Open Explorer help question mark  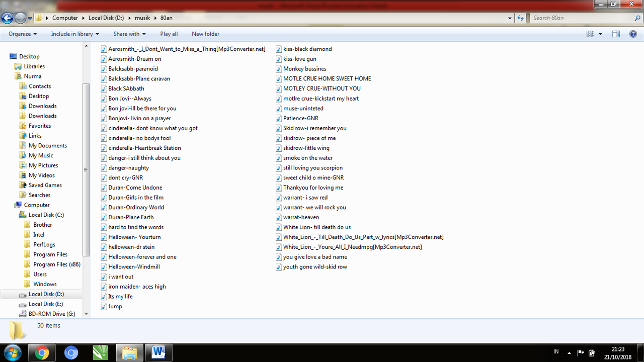pyautogui.click(x=633, y=34)
